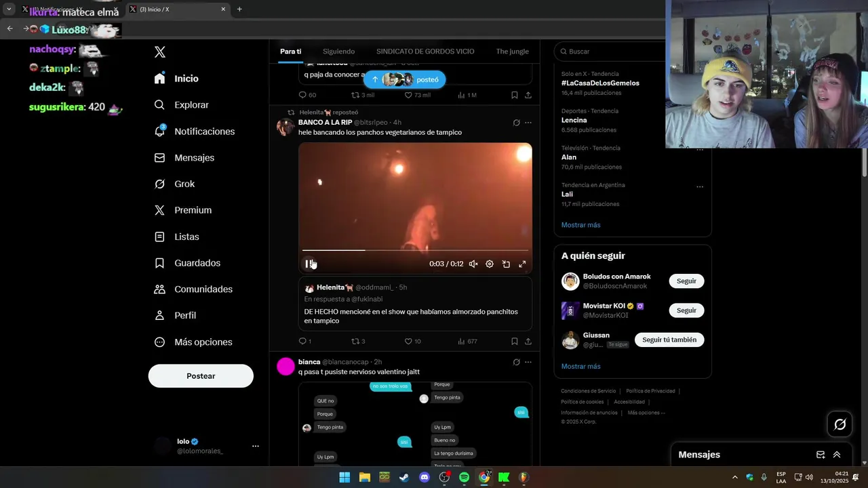Share the post with 677 views
Screen dimensions: 868x488
(528, 342)
